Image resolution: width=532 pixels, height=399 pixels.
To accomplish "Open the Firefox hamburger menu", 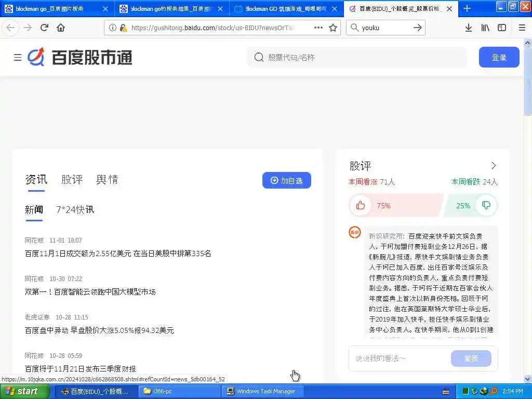I will click(522, 28).
